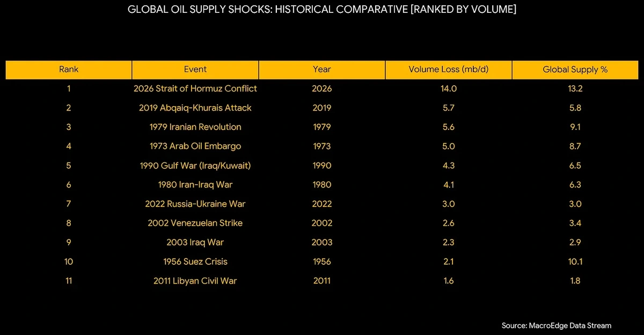Screen dimensions: 644x335
Task: Select the Year column header
Action: point(321,70)
